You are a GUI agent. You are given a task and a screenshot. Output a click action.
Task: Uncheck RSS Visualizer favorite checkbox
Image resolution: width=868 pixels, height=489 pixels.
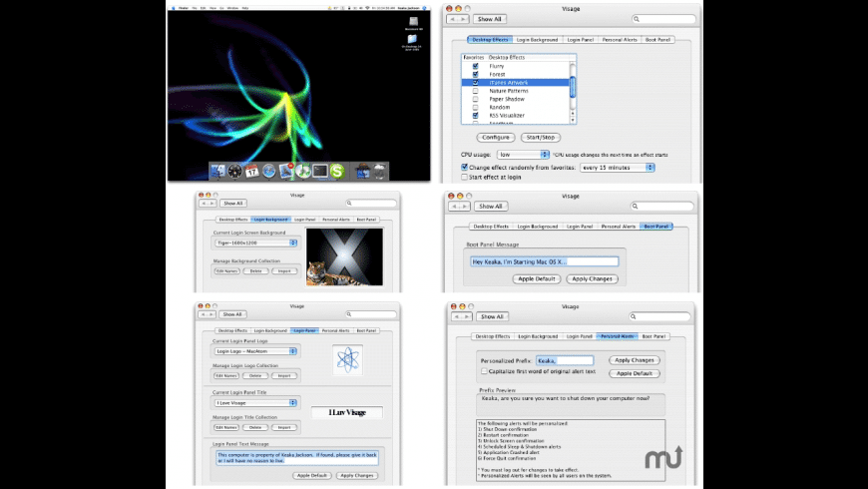(x=476, y=115)
